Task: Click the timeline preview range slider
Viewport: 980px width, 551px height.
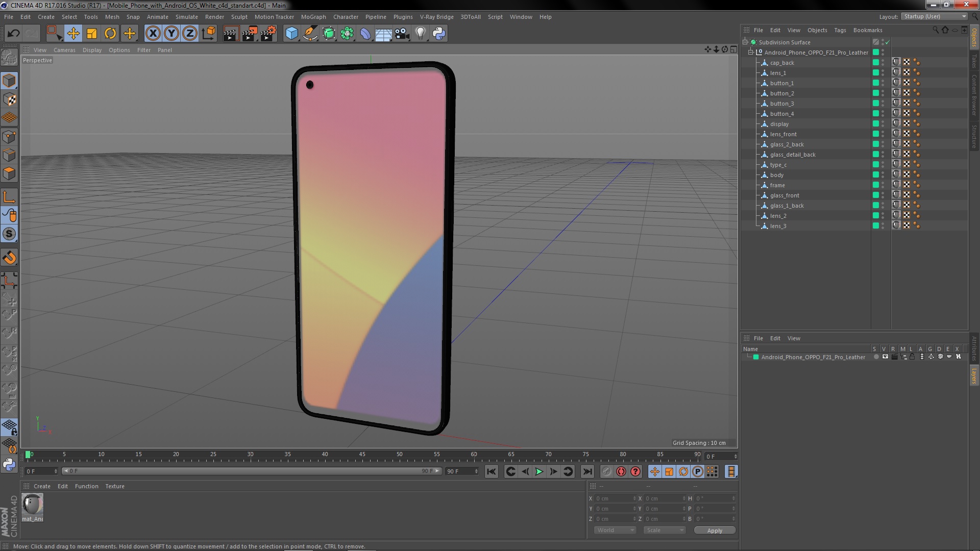Action: pos(251,471)
